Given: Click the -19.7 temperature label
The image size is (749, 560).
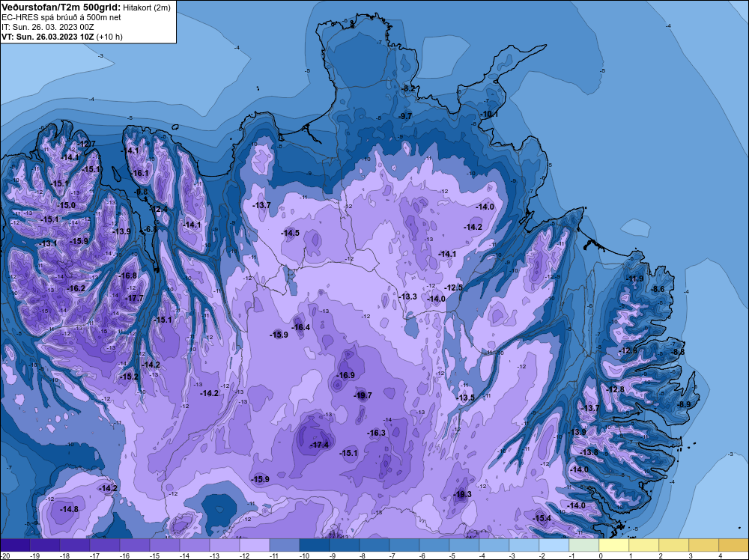Looking at the screenshot, I should [x=363, y=395].
